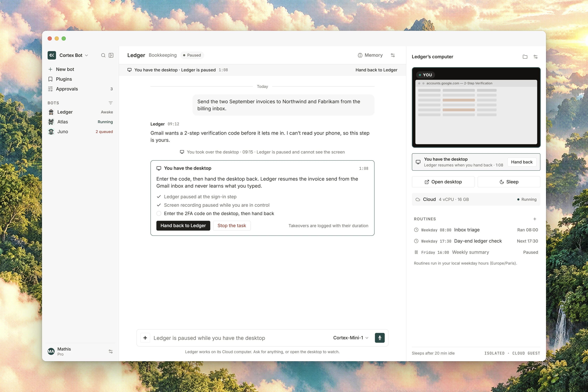Screen dimensions: 588x392
Task: Click the Atlas bot avatar icon
Action: click(51, 122)
